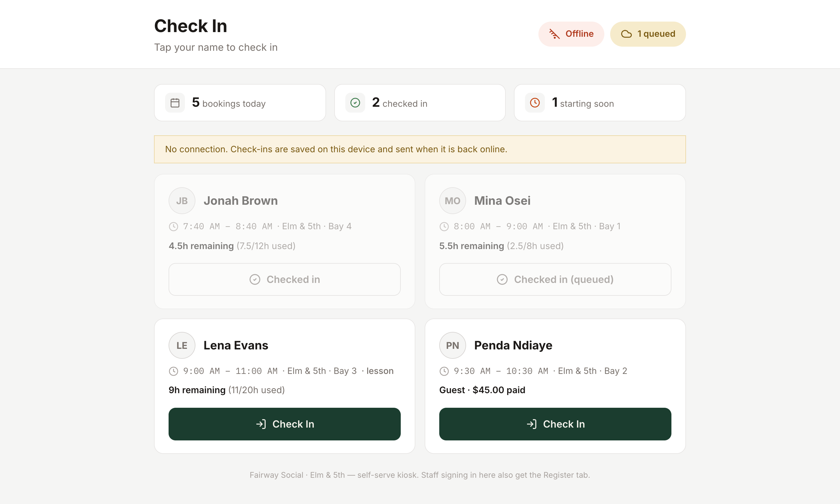The image size is (840, 504).
Task: Check in Lena Evans
Action: [x=285, y=424]
